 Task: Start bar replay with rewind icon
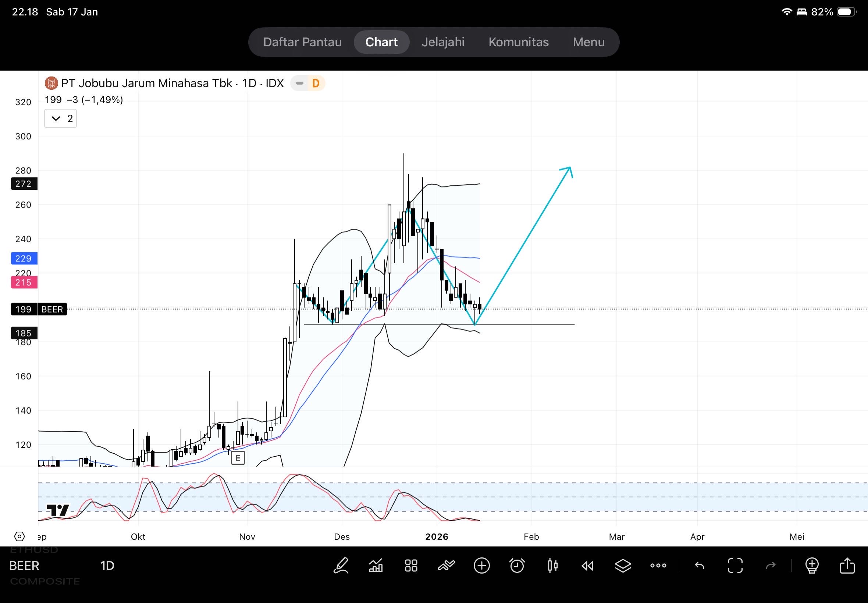(588, 565)
